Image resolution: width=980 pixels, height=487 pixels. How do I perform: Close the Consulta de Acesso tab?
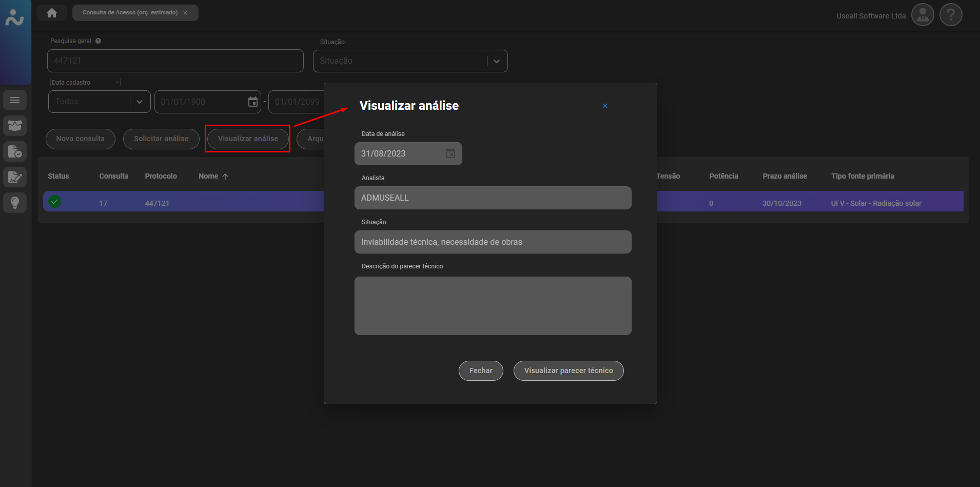point(185,13)
